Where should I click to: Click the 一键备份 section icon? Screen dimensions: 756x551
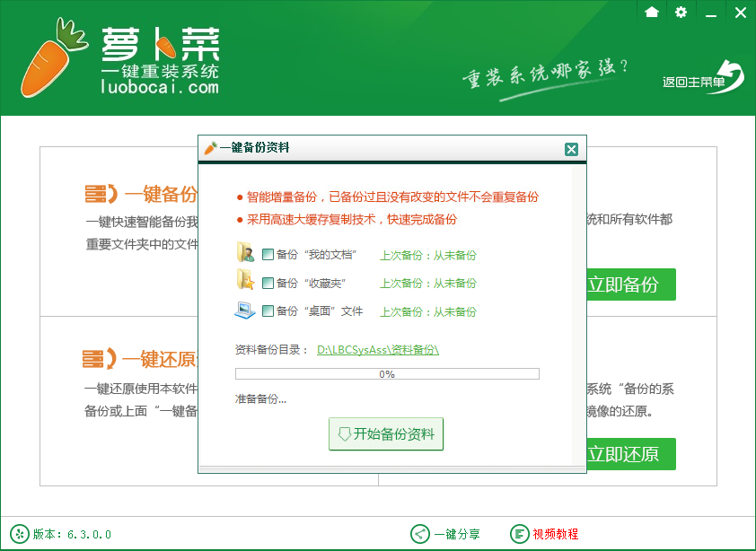click(x=101, y=194)
